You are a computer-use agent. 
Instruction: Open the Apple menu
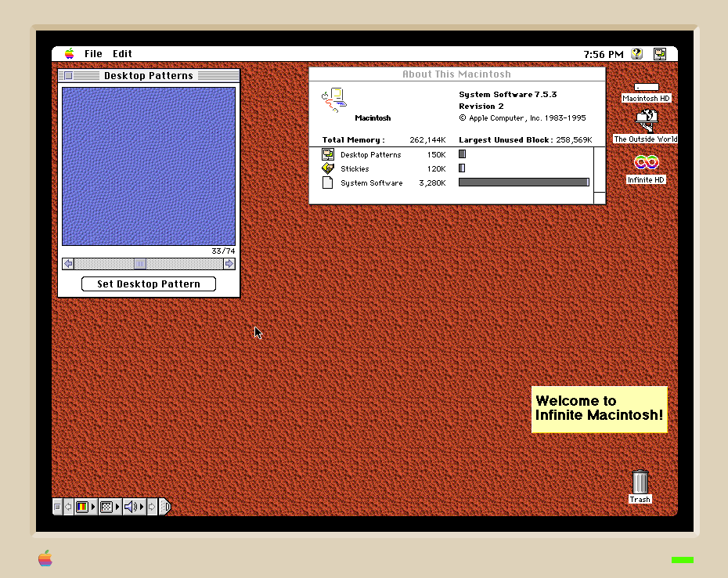click(70, 54)
